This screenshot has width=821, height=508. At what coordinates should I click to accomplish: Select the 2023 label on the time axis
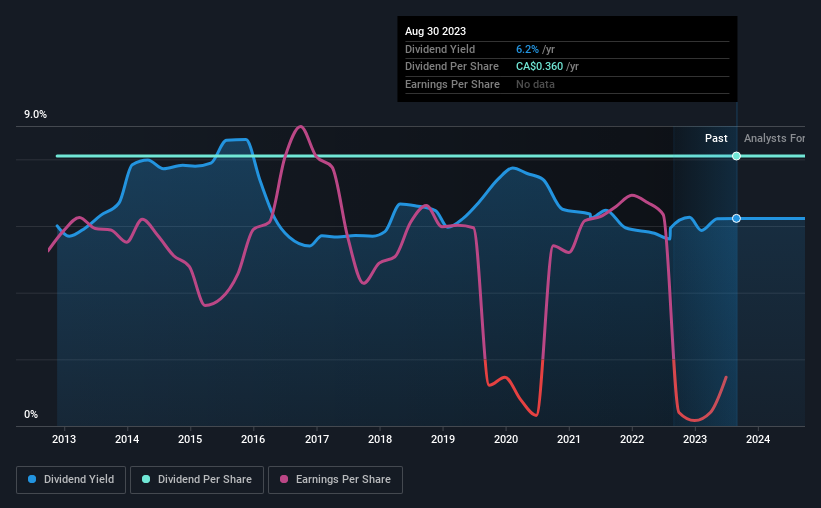pyautogui.click(x=695, y=439)
